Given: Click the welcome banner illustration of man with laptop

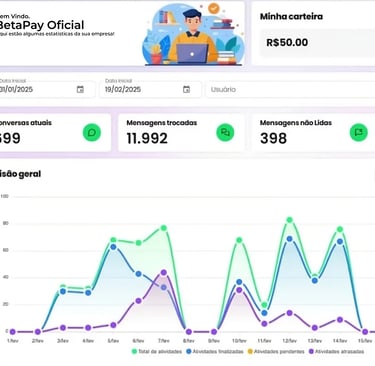Looking at the screenshot, I should [x=193, y=34].
